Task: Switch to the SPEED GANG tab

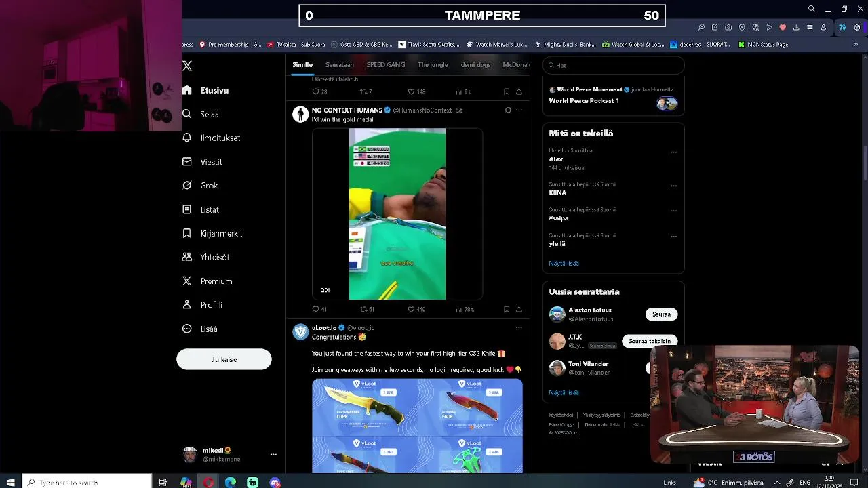Action: pos(386,65)
